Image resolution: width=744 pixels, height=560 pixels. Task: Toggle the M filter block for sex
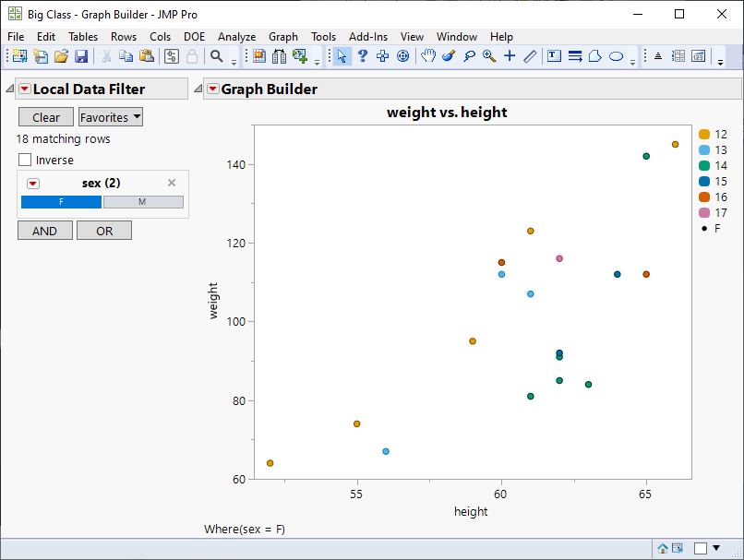point(143,202)
